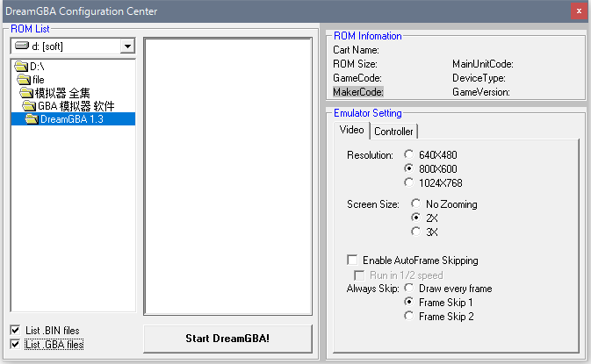Choose 3X screen size

[x=417, y=232]
